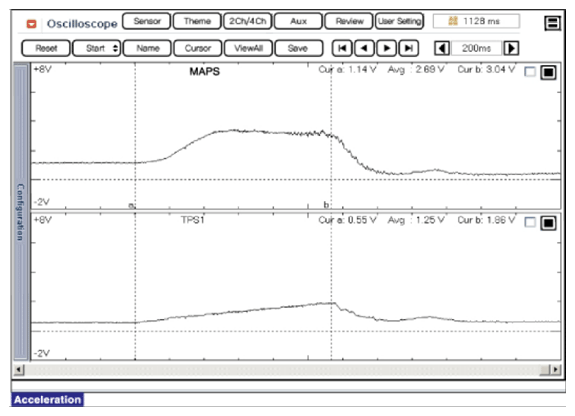Click the ViewAll button
Screen dimensions: 575x416
(248, 48)
